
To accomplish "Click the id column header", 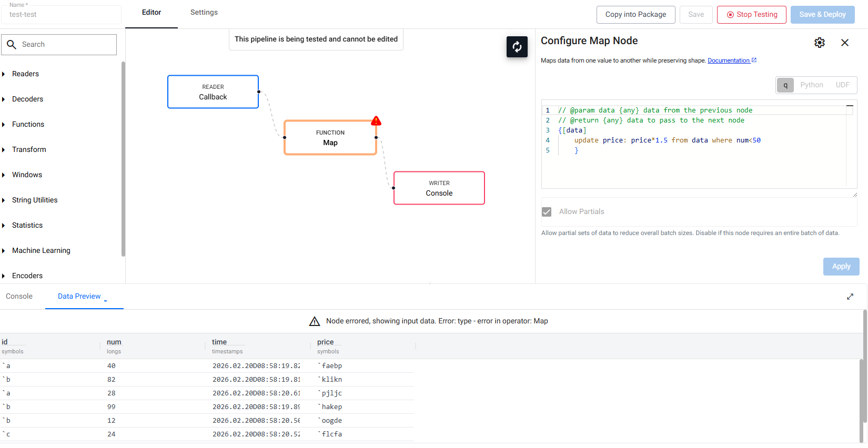I will pos(50,347).
